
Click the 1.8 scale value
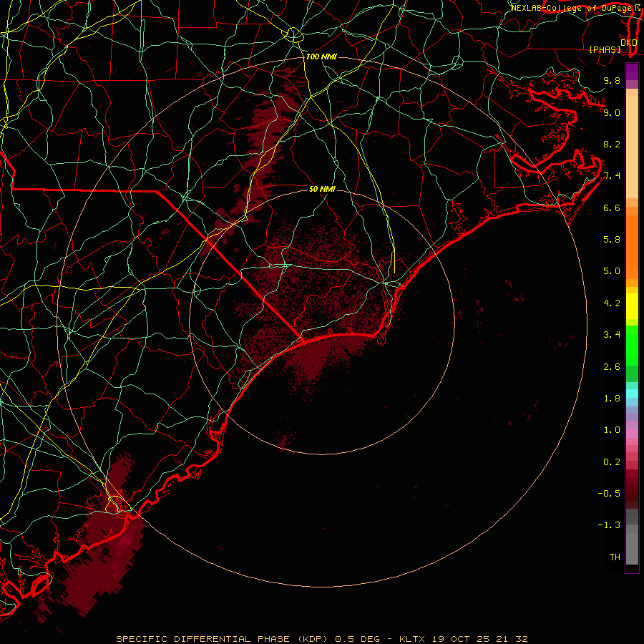(x=612, y=399)
